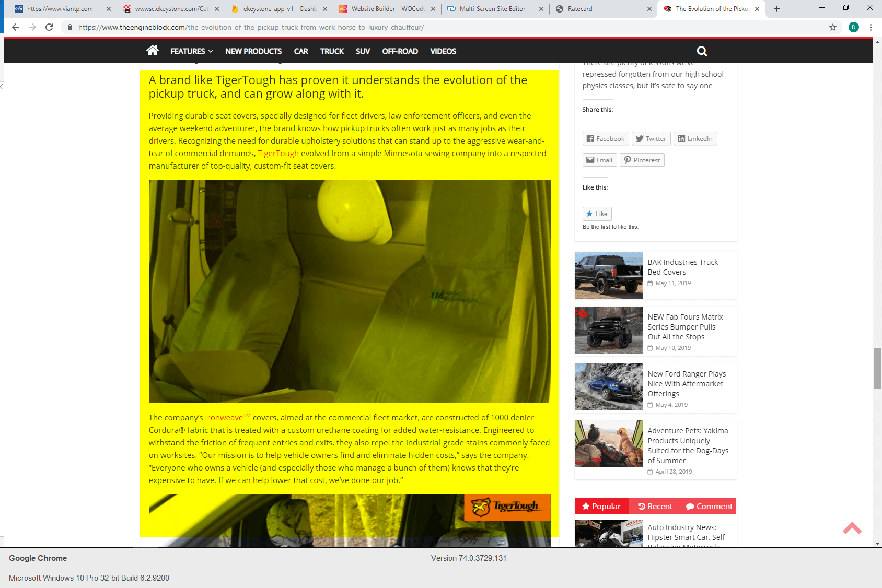Go forward with the browser arrow
This screenshot has height=588, width=882.
(32, 27)
